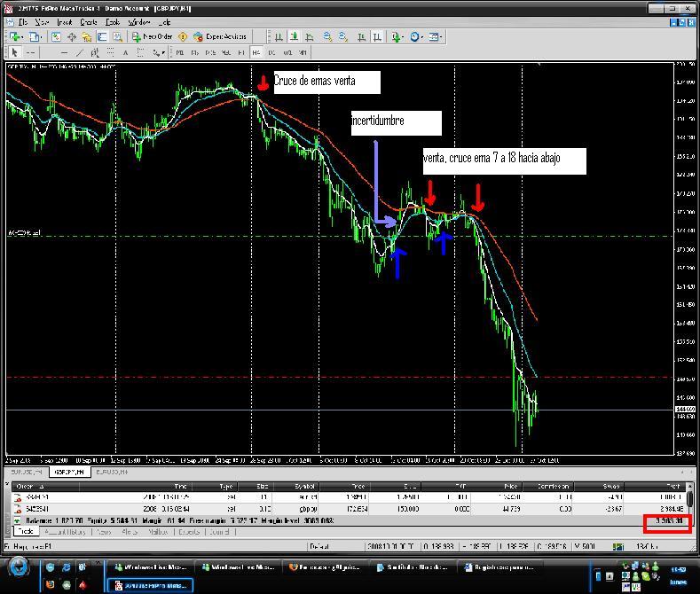
Task: Open the Market Watch panel icon
Action: pos(56,37)
